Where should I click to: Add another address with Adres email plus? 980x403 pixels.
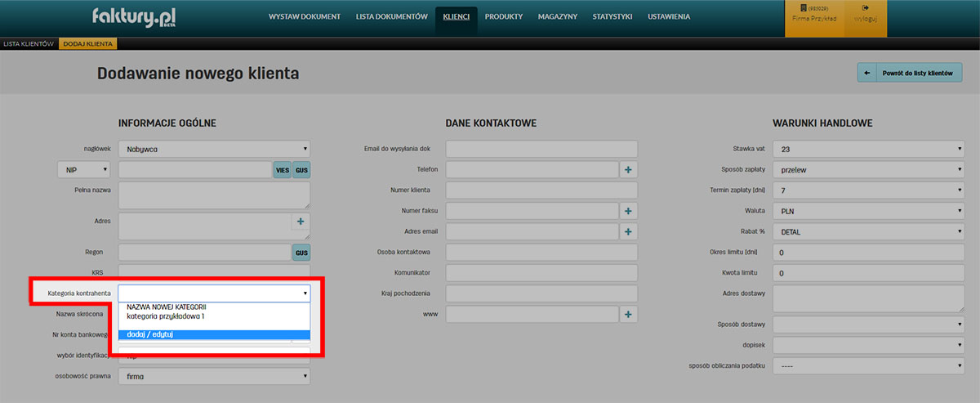click(x=628, y=231)
